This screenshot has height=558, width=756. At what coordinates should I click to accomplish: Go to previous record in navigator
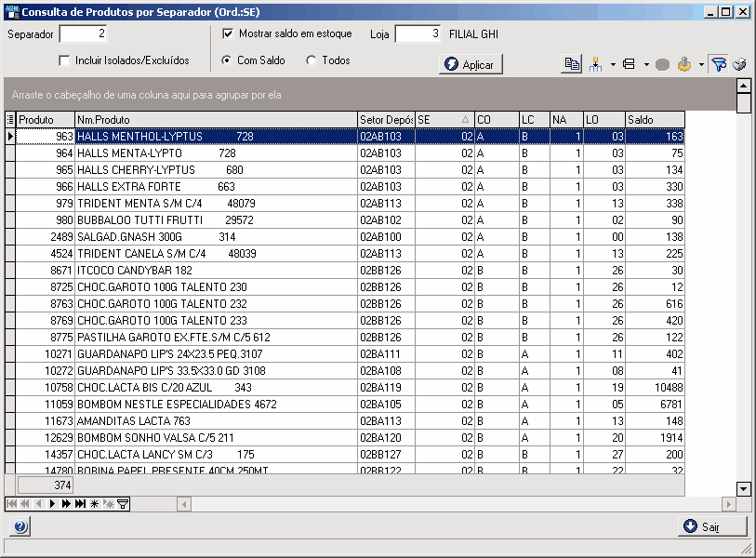pos(38,504)
